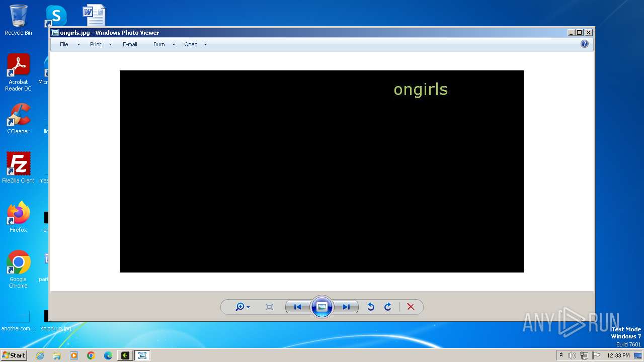Open File Explorer from taskbar
The image size is (644, 362).
point(57,355)
